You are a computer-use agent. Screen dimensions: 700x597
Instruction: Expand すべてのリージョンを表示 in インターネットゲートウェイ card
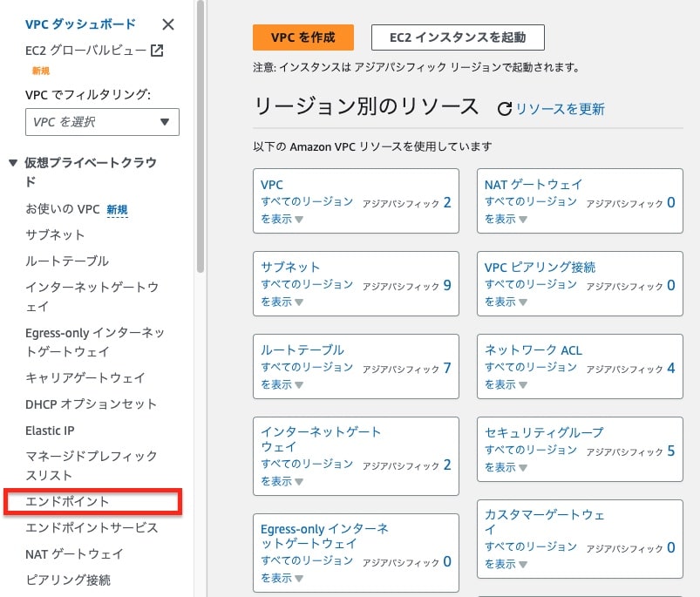coord(307,472)
